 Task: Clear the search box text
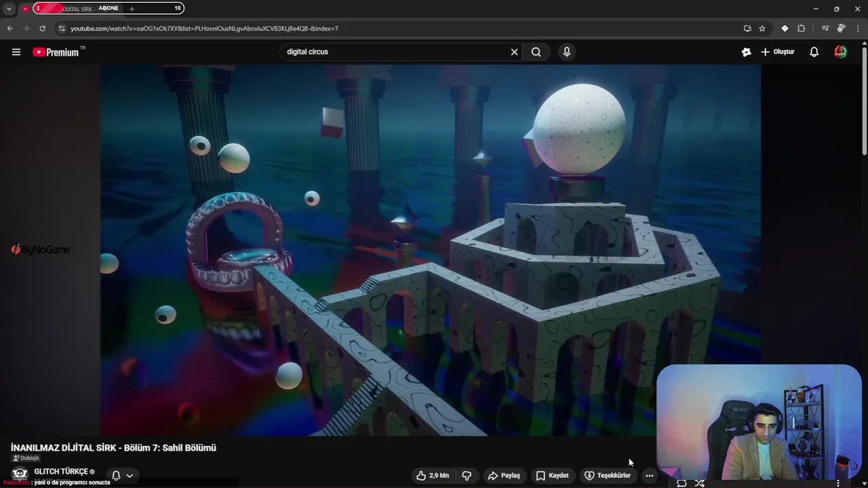(x=514, y=52)
